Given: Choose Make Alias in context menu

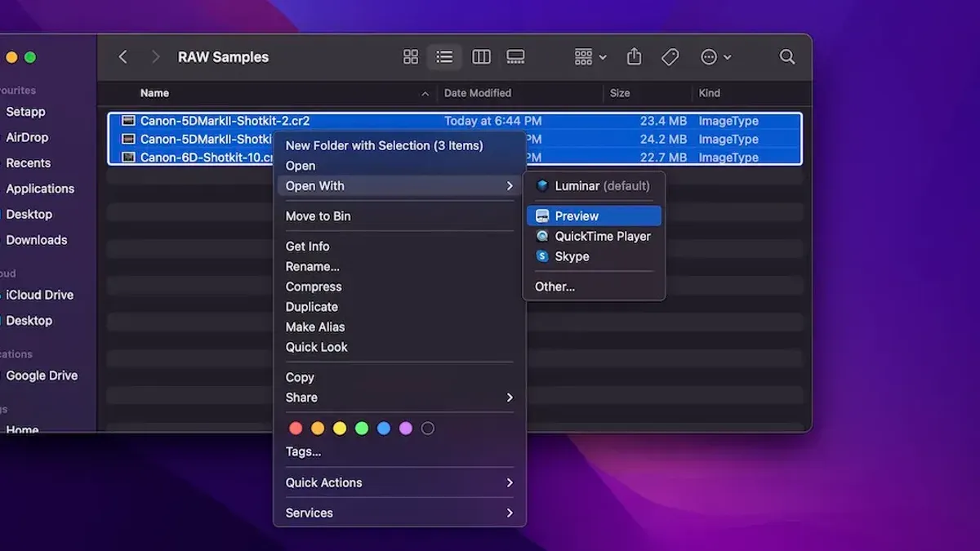Looking at the screenshot, I should pyautogui.click(x=315, y=327).
